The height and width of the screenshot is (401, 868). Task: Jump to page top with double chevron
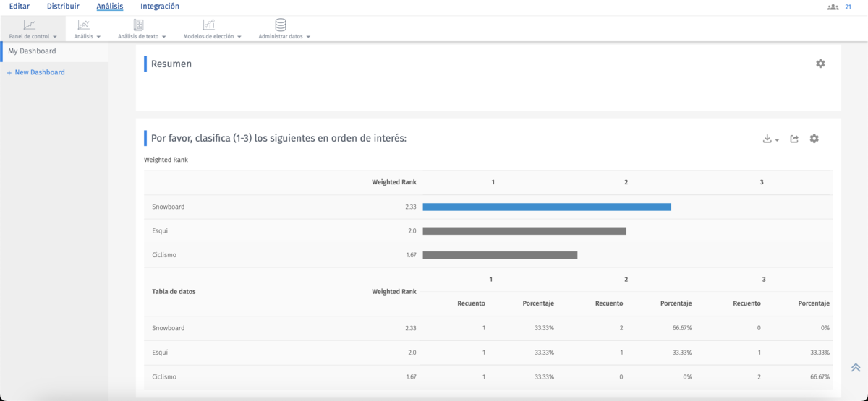pos(856,367)
